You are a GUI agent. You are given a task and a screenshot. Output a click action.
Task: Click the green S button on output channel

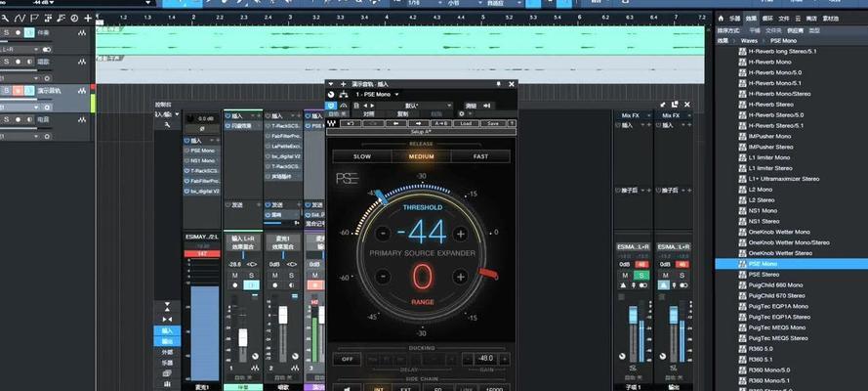tap(641, 276)
